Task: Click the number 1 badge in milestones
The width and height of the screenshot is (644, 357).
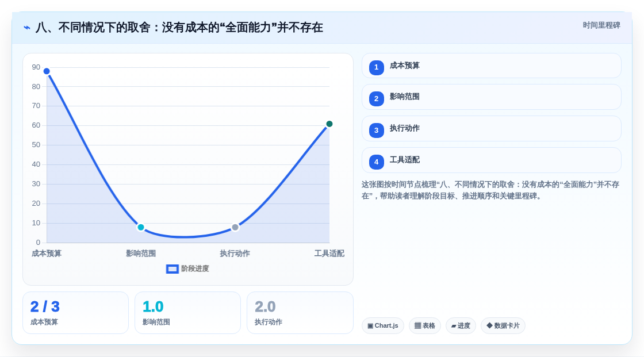Action: 376,67
